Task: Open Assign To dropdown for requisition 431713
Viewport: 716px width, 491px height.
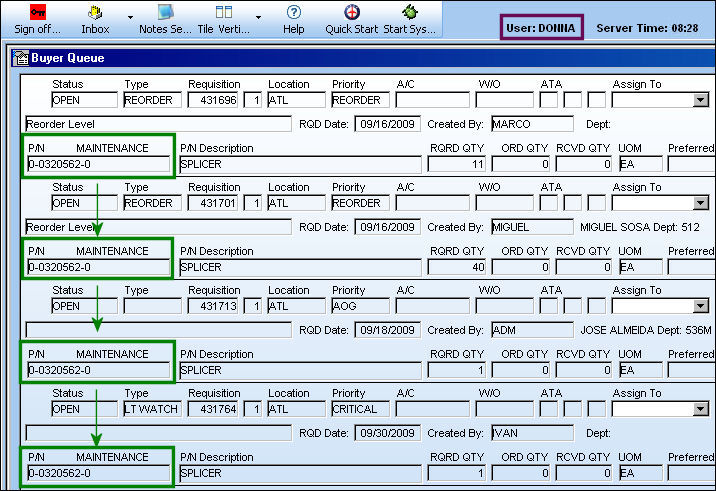Action: pyautogui.click(x=701, y=306)
